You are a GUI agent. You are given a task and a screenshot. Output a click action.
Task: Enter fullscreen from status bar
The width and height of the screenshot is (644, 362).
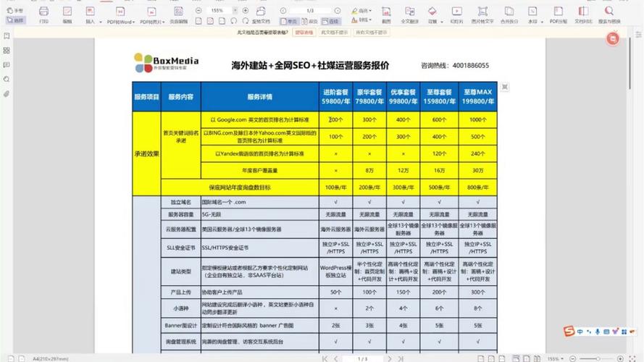pos(632,358)
